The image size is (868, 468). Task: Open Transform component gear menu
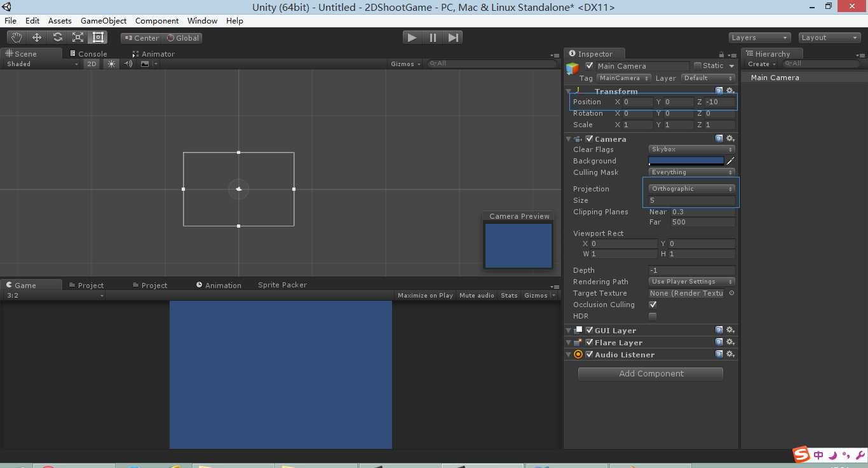730,91
